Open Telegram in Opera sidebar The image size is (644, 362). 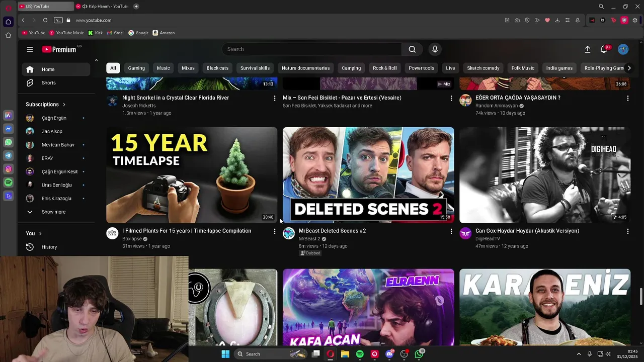click(x=8, y=156)
